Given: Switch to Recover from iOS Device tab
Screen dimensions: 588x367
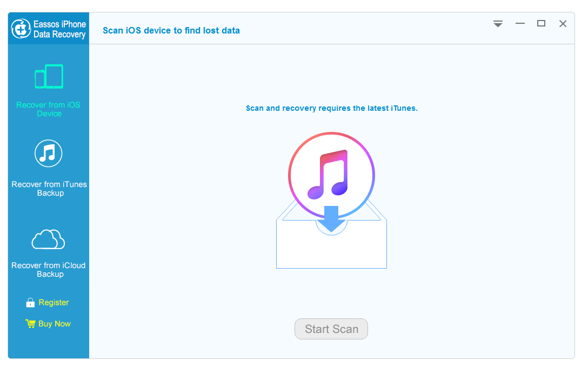Looking at the screenshot, I should click(x=49, y=109).
